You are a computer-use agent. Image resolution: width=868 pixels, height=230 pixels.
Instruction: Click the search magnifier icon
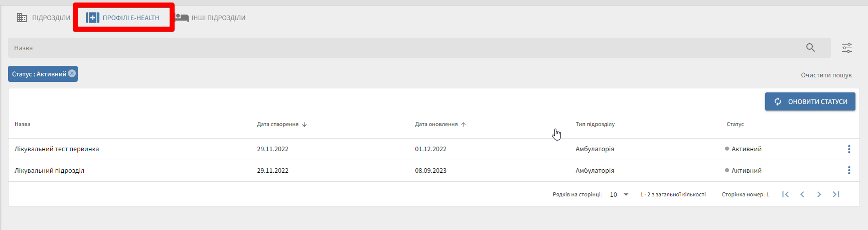click(x=810, y=48)
